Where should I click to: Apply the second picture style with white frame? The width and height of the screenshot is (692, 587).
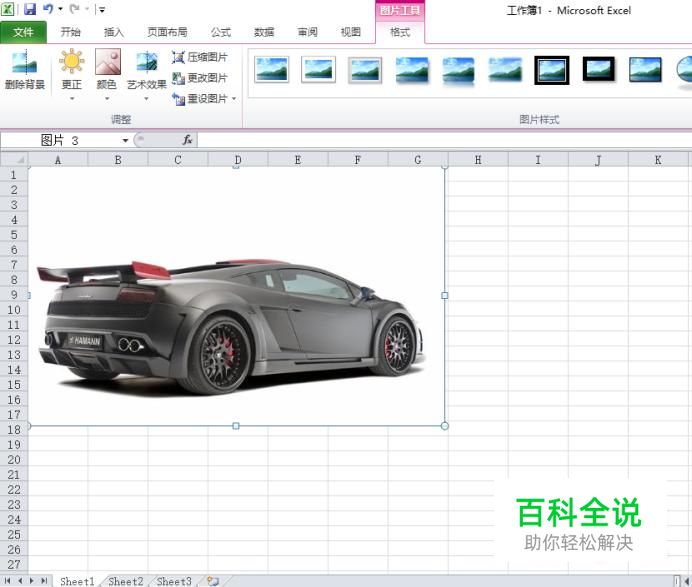pos(318,69)
